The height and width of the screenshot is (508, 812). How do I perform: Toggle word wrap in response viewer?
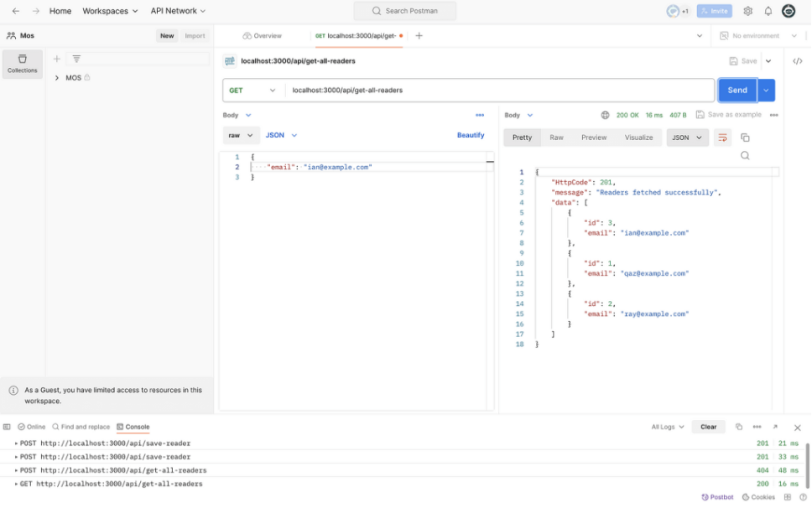722,137
